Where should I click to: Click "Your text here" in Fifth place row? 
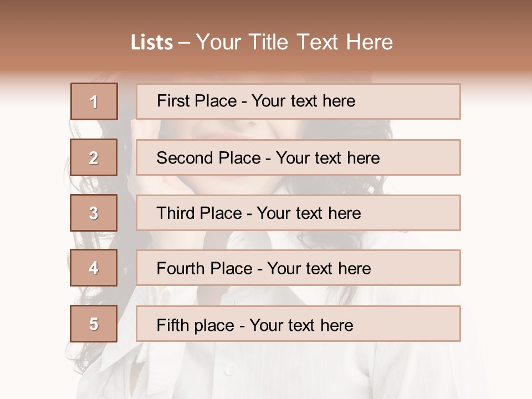coord(301,325)
